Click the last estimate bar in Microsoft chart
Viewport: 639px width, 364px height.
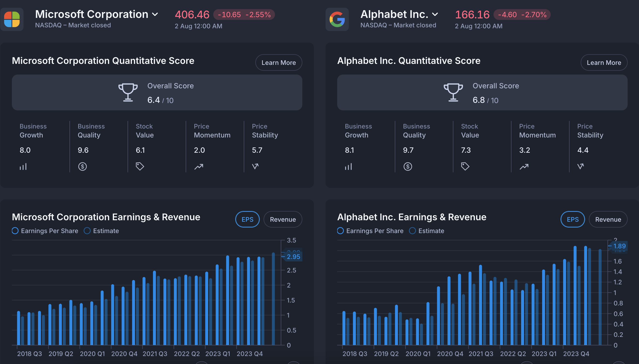point(273,299)
